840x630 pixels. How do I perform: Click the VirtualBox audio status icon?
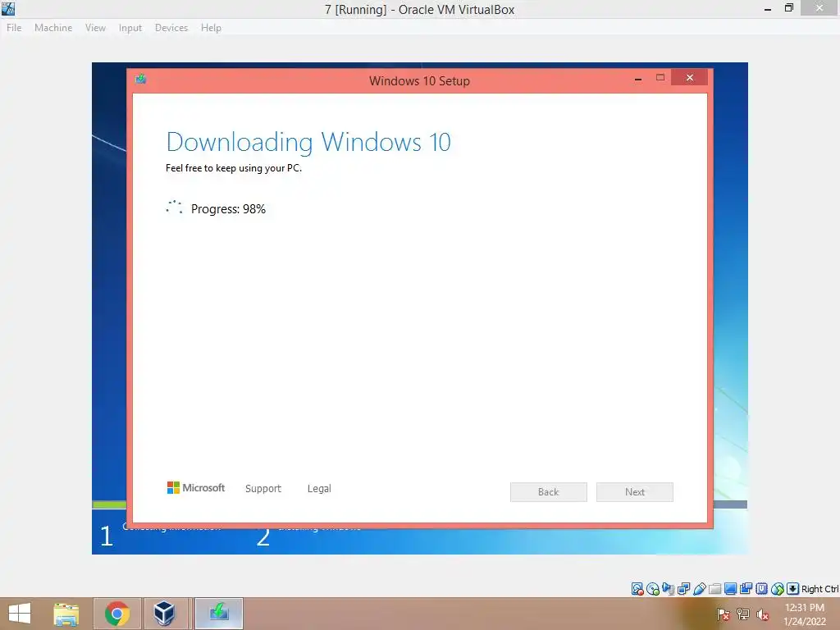668,589
